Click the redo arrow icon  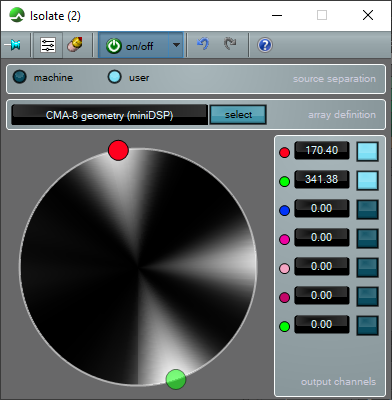tap(230, 44)
